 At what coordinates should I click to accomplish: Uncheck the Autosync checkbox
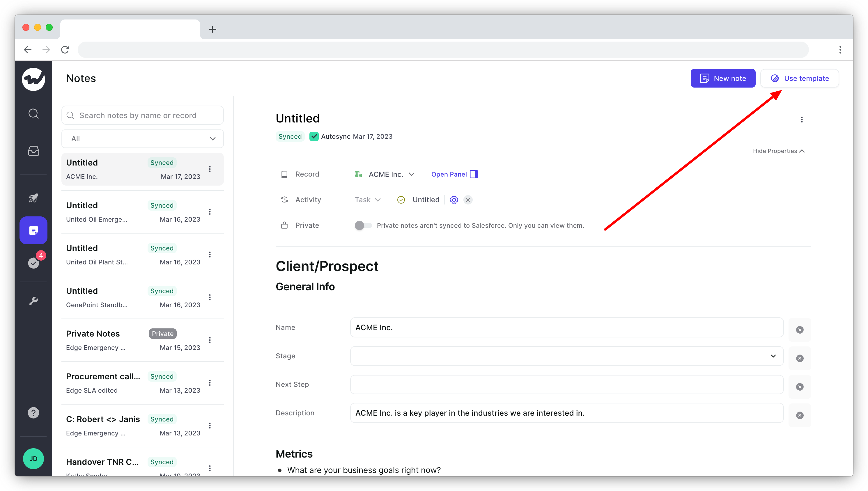314,137
